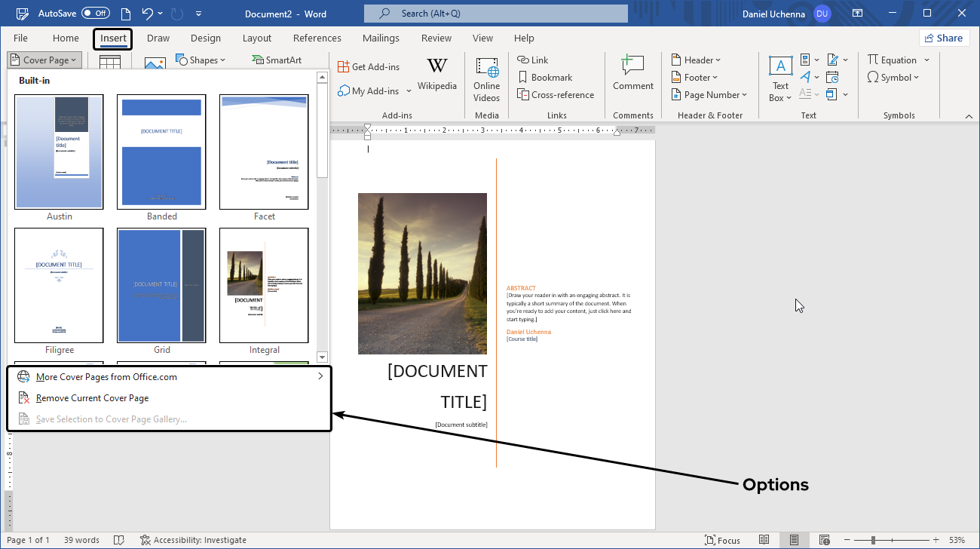Viewport: 980px width, 549px height.
Task: Click the Comment icon in the ribbon
Action: [632, 74]
